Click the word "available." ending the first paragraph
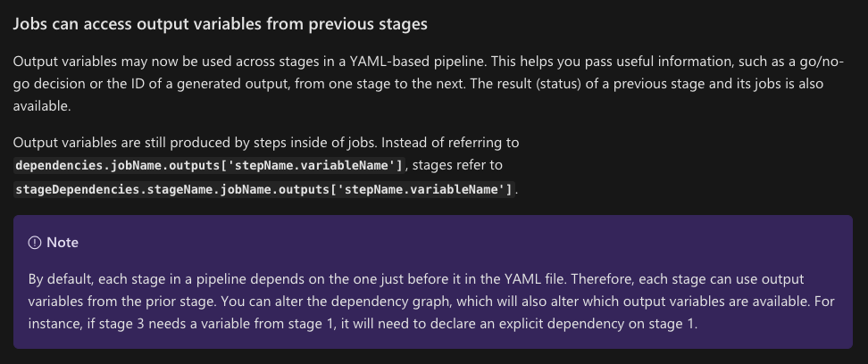 (x=42, y=106)
